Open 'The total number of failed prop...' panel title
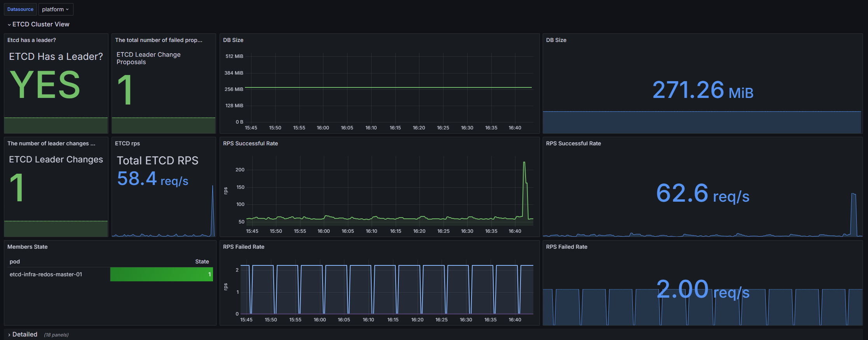This screenshot has width=868, height=340. point(158,40)
